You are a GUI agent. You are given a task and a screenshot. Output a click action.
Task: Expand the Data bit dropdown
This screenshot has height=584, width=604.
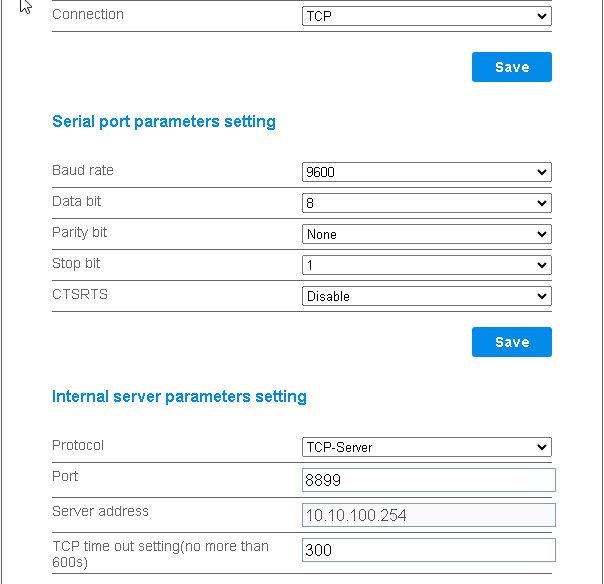pos(426,203)
